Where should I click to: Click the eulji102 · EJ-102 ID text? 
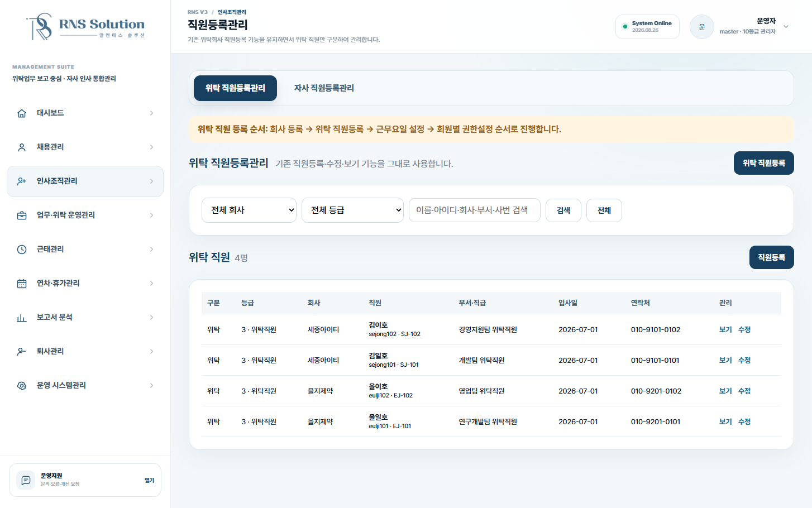(390, 396)
